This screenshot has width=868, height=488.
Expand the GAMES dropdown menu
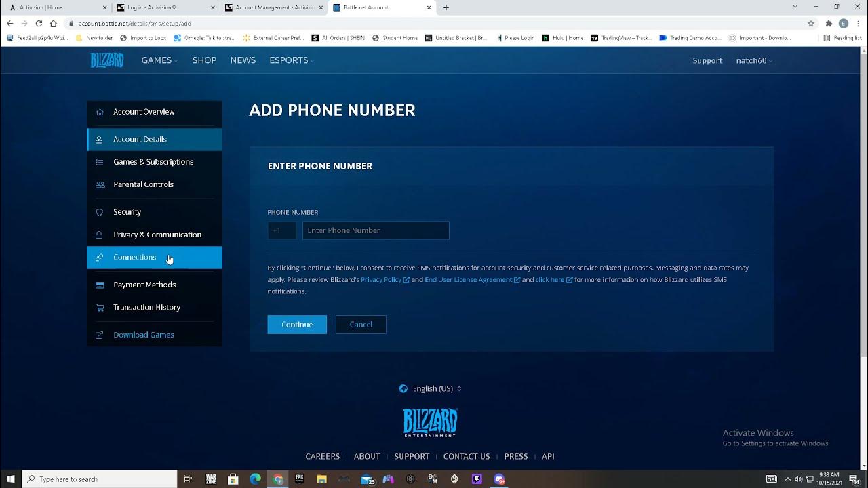tap(159, 60)
